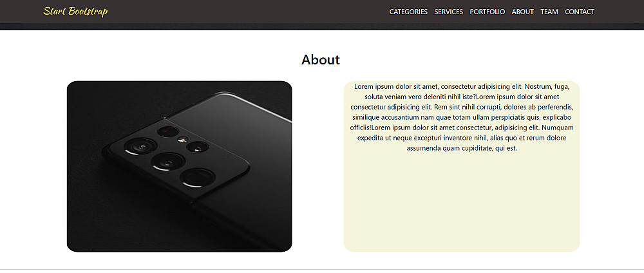Viewport: 644px width, 273px height.
Task: Navigate to the CONTACT link
Action: coord(580,12)
